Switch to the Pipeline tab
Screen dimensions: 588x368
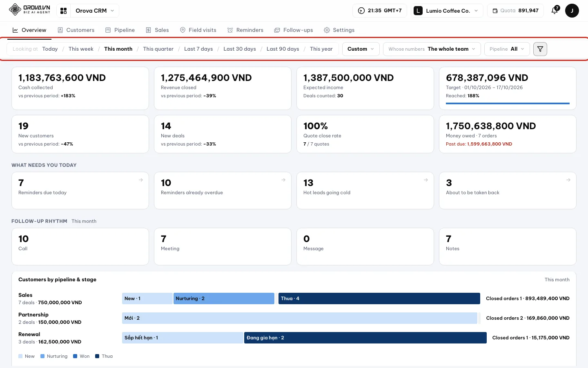(120, 30)
